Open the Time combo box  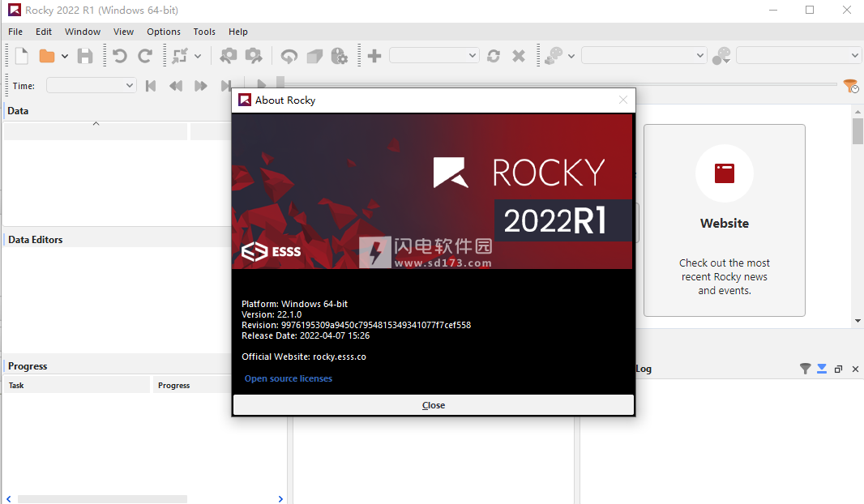[92, 85]
